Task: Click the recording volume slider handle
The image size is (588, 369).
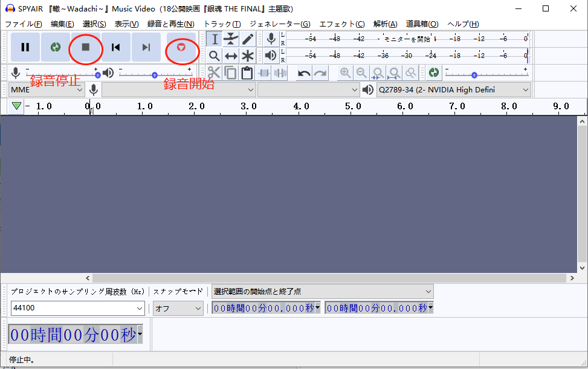Action: point(98,75)
